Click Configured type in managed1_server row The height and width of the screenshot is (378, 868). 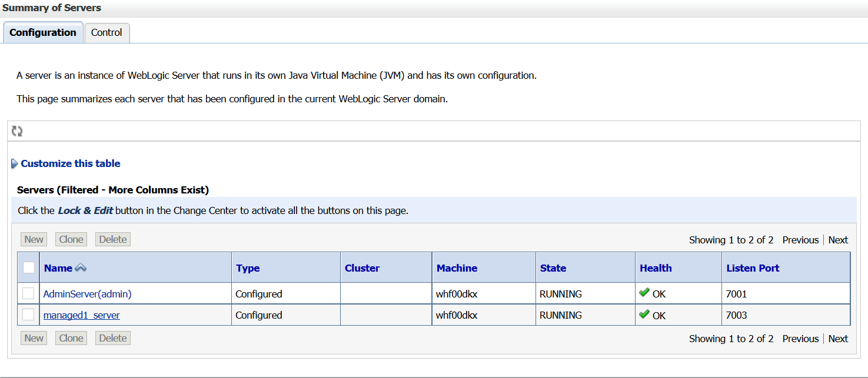tap(259, 315)
